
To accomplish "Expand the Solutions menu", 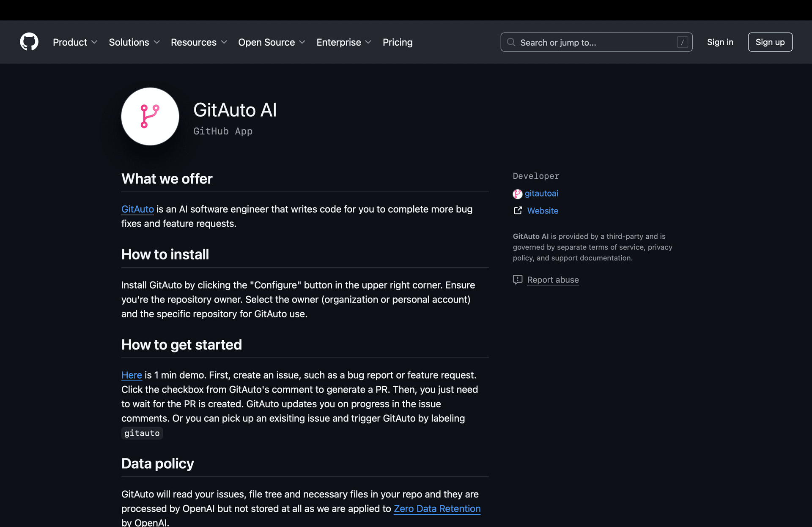I will pos(134,42).
